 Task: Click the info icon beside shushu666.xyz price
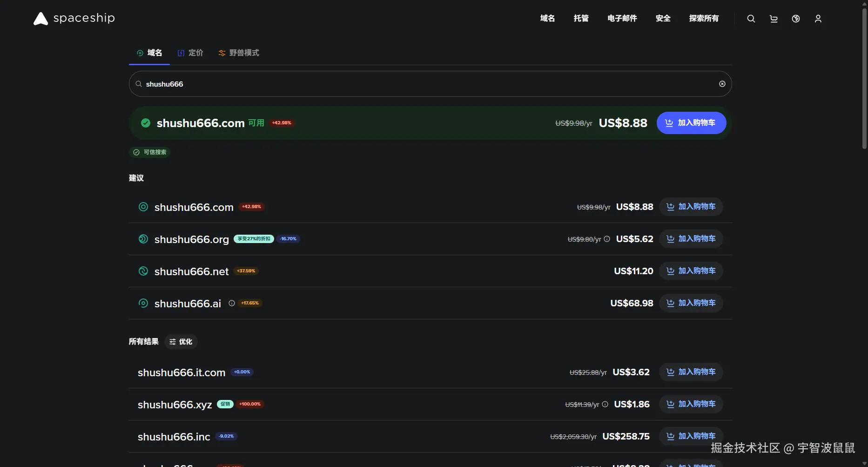click(605, 404)
